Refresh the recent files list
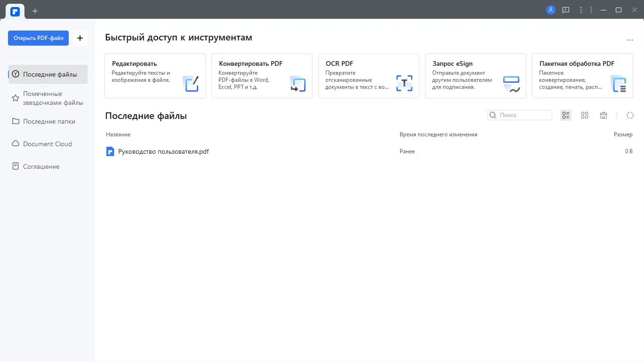Screen dimensions: 644x362 (x=630, y=115)
